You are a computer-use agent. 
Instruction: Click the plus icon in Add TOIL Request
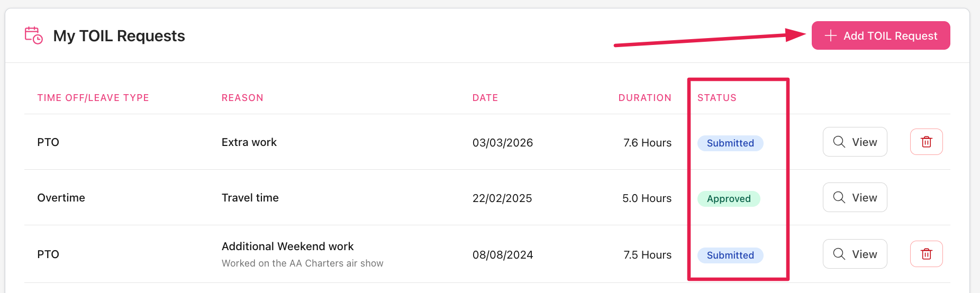[831, 35]
